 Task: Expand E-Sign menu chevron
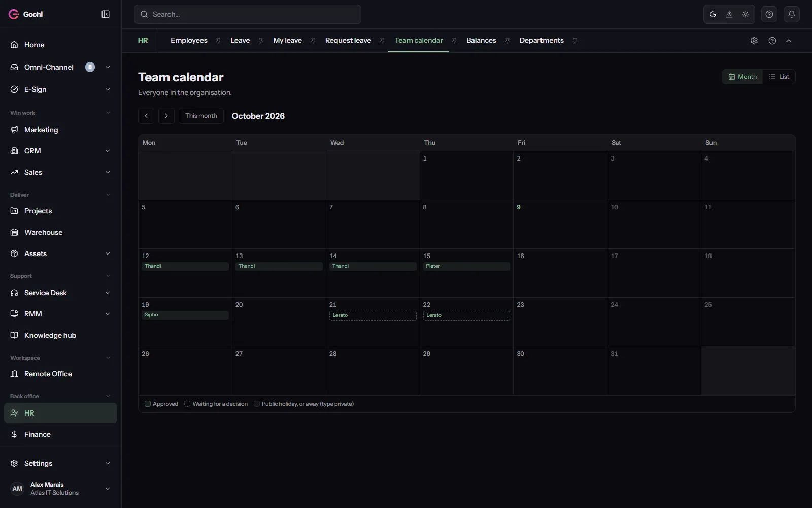[108, 89]
